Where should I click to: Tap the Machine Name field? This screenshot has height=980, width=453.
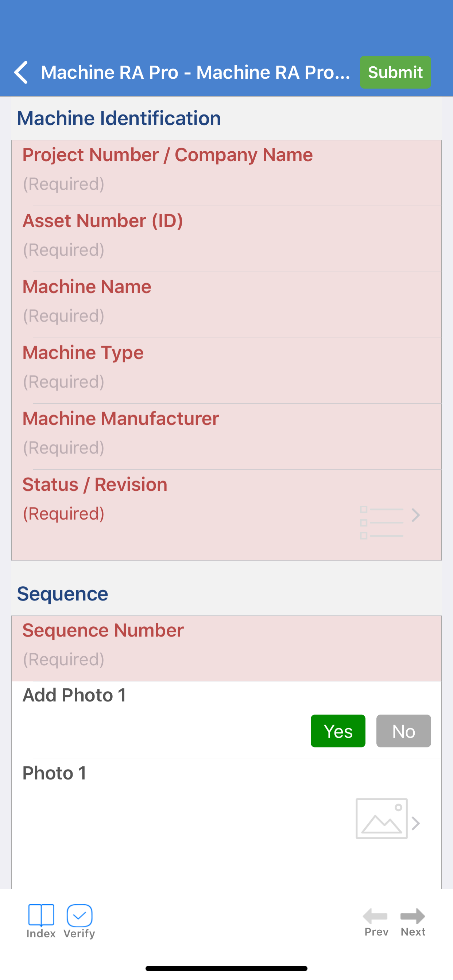(226, 305)
